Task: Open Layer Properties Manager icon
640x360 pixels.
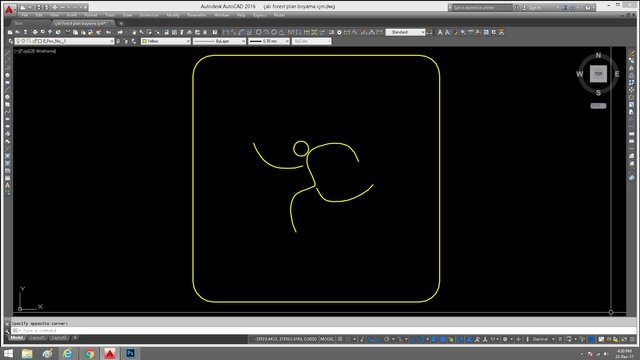Action: tap(11, 41)
